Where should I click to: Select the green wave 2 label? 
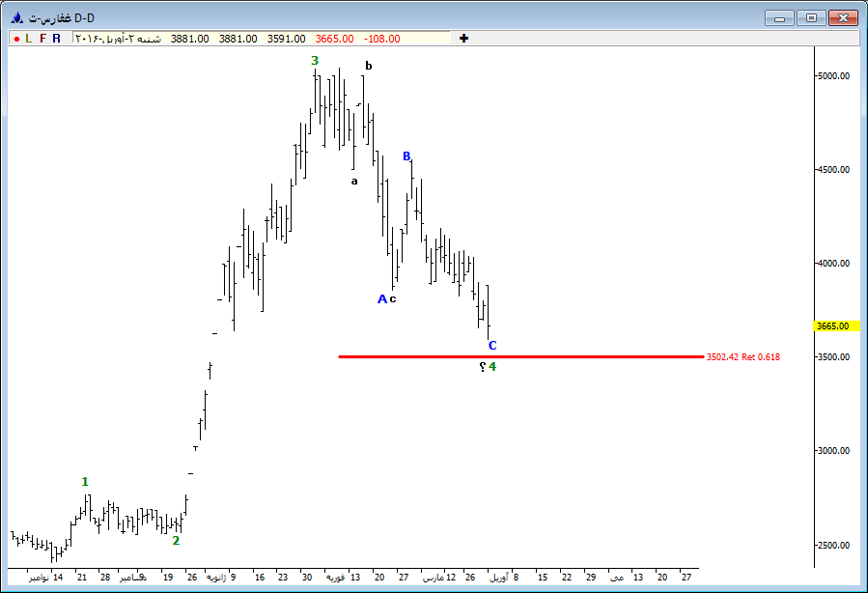tap(176, 541)
